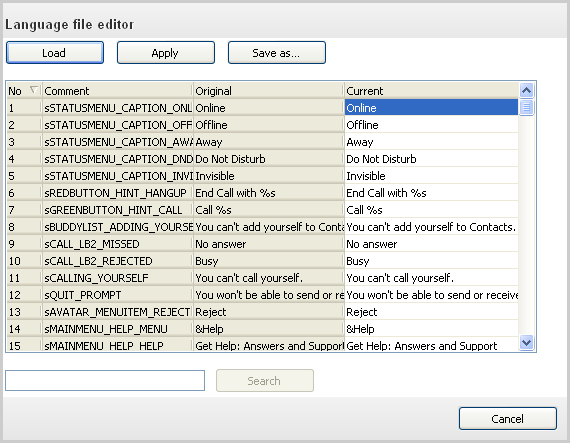570x443 pixels.
Task: Select the highlighted Online current cell
Action: point(431,108)
